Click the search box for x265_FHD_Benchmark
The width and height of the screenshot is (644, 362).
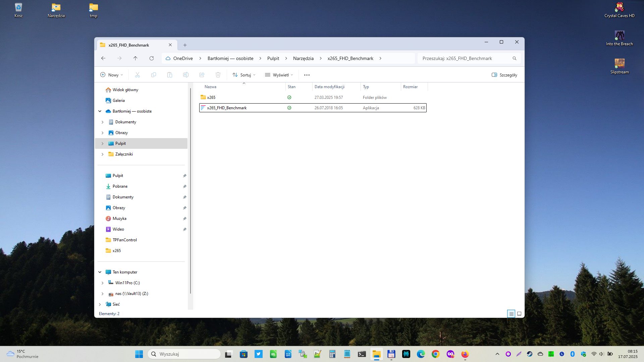click(466, 58)
